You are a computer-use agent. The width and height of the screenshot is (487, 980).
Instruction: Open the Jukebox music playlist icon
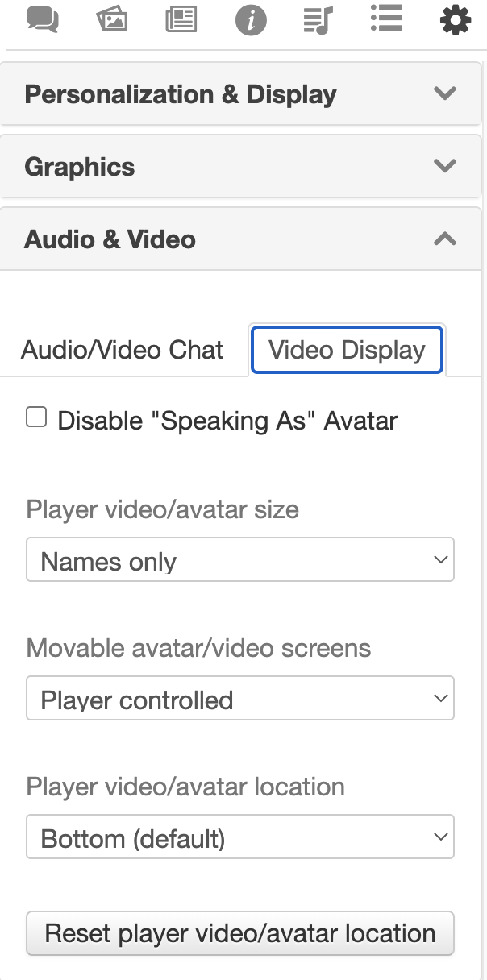coord(318,19)
